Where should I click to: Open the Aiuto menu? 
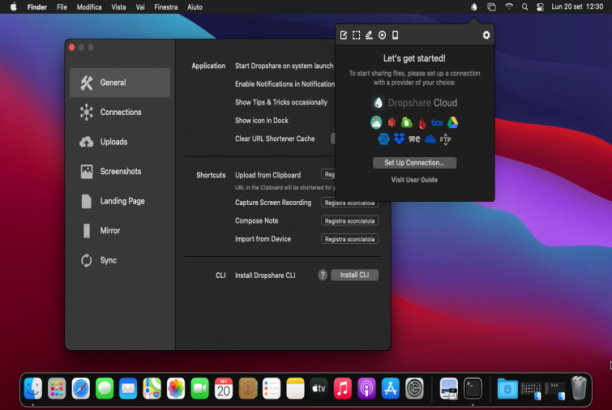pyautogui.click(x=195, y=7)
